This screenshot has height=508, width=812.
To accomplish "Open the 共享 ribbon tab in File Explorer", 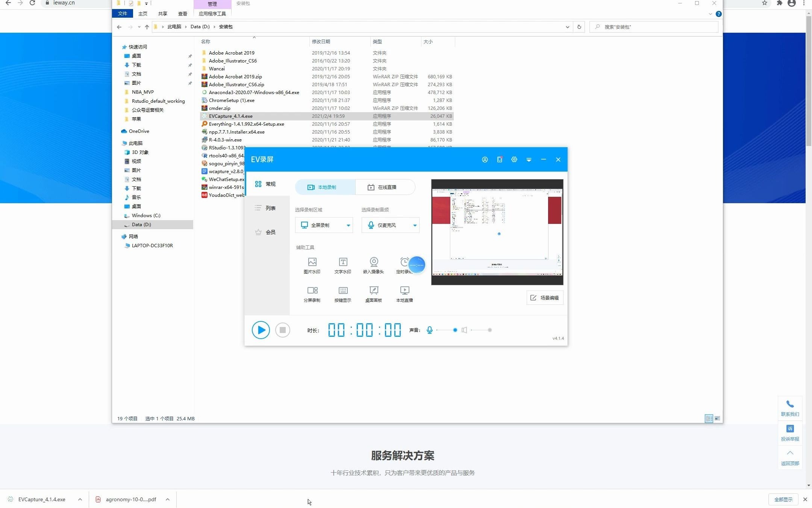I will [162, 14].
